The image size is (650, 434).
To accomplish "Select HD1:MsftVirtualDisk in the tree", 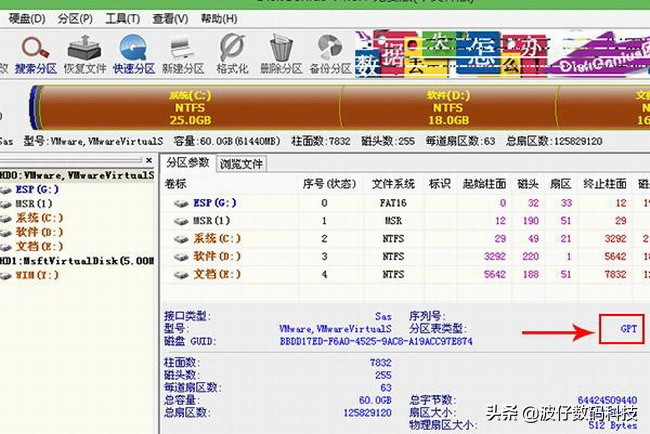I will tap(77, 261).
